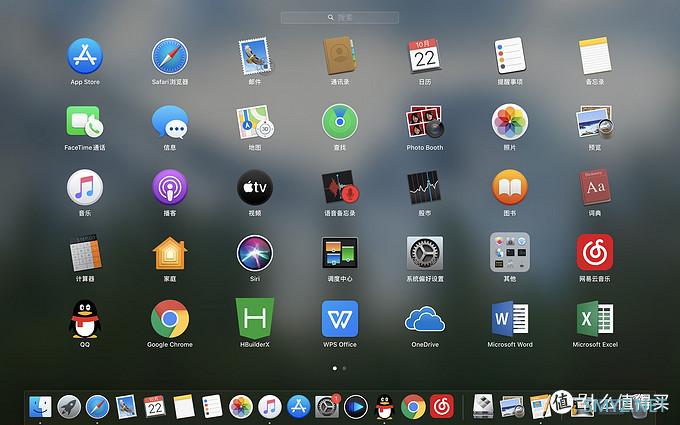Open 系统偏好设置 in Launchpad grid
This screenshot has height=425, width=680.
tap(425, 253)
